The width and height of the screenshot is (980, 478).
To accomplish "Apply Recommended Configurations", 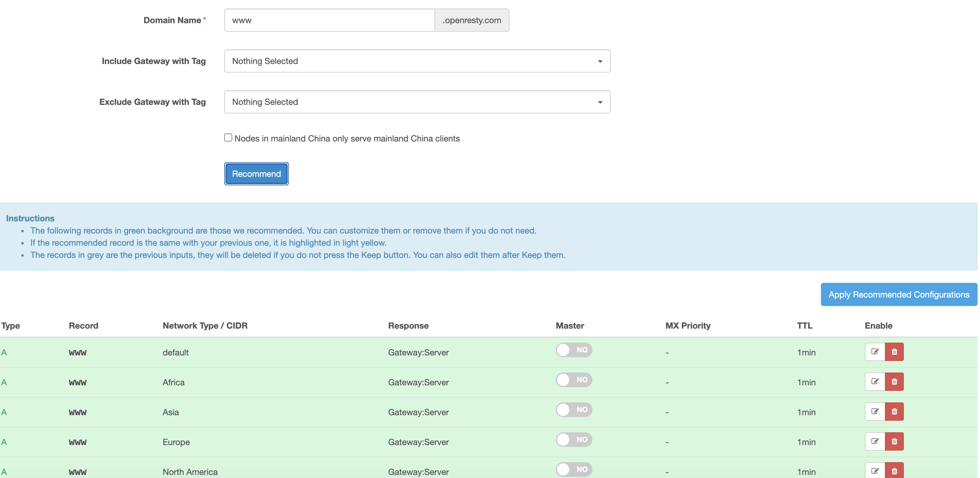I will coord(899,294).
